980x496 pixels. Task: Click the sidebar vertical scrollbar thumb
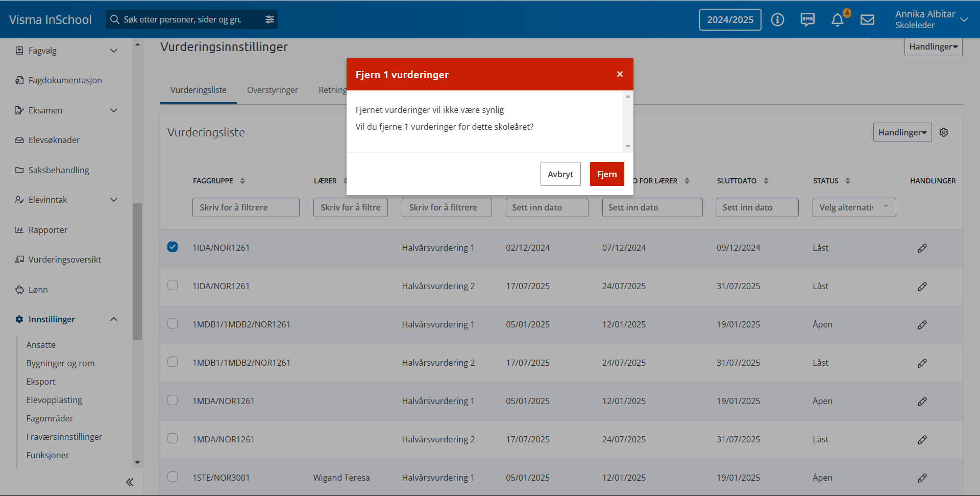point(137,271)
